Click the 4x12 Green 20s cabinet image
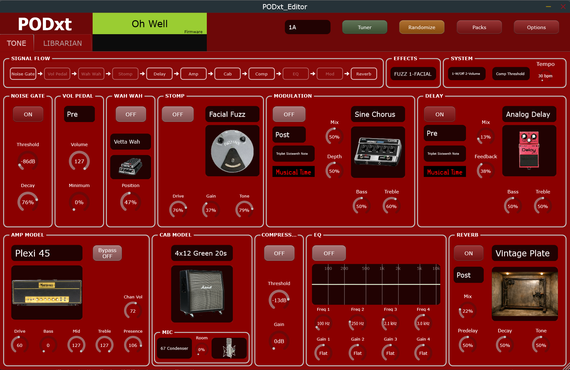This screenshot has height=370, width=570. click(x=202, y=294)
